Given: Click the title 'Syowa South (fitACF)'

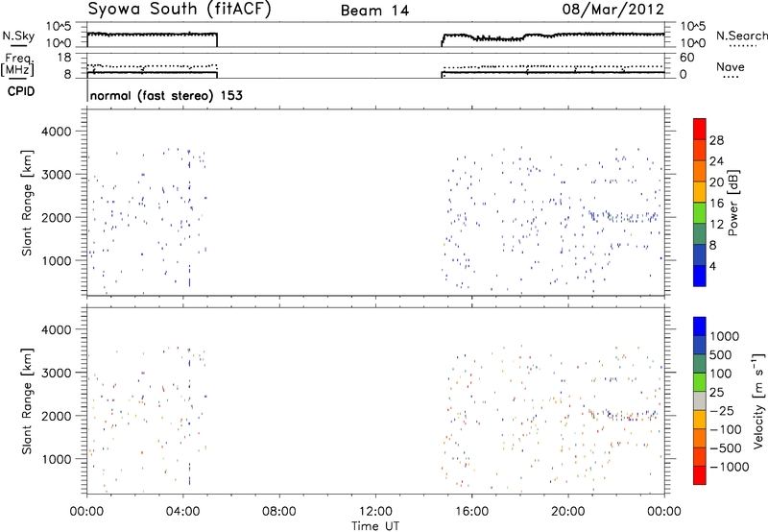Looking at the screenshot, I should [x=180, y=10].
